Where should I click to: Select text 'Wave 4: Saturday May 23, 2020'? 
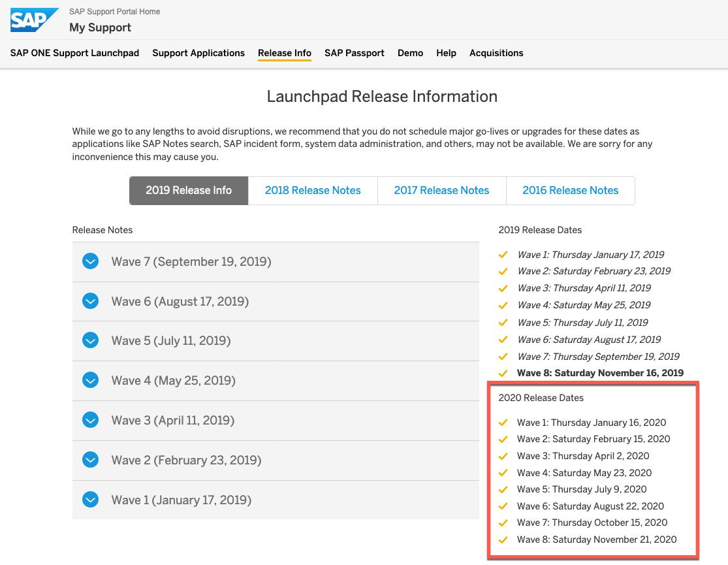point(584,472)
